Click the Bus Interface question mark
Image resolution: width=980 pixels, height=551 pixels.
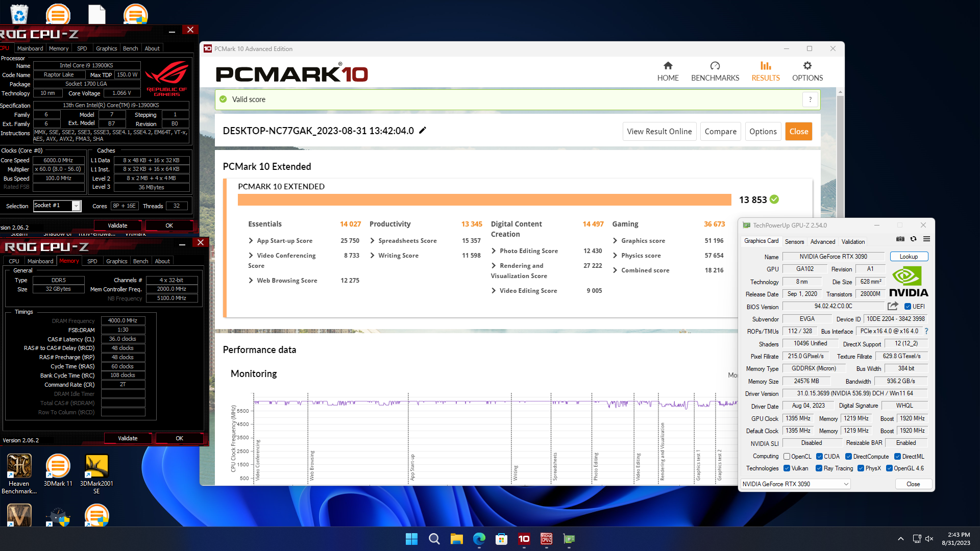coord(926,332)
